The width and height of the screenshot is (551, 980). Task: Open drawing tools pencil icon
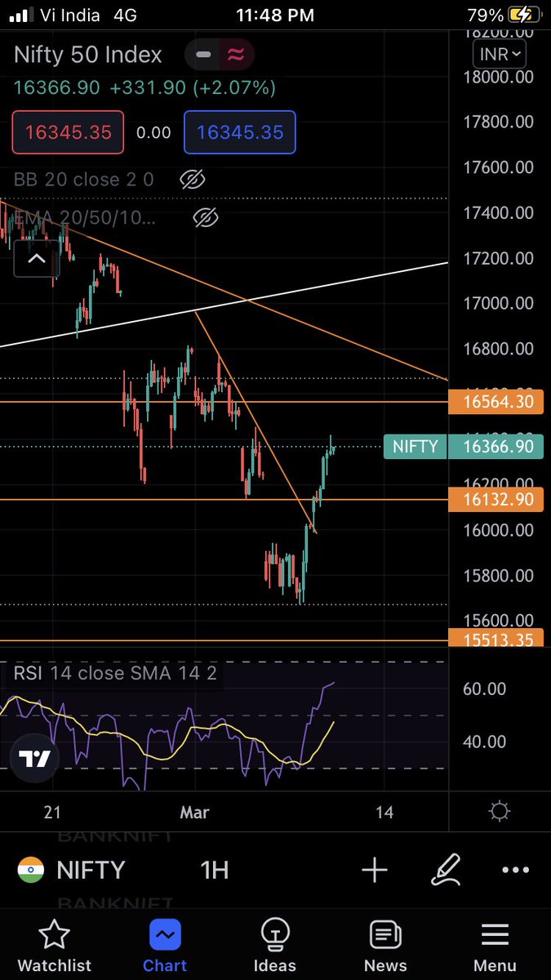pyautogui.click(x=446, y=870)
